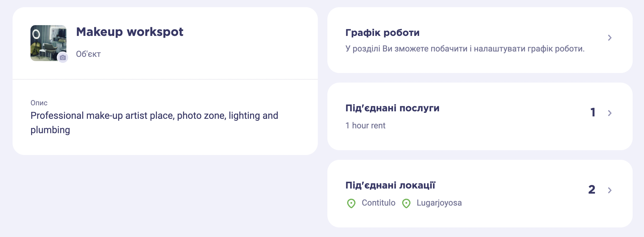
Task: Select the Lugarjoyosa location label
Action: (x=439, y=203)
